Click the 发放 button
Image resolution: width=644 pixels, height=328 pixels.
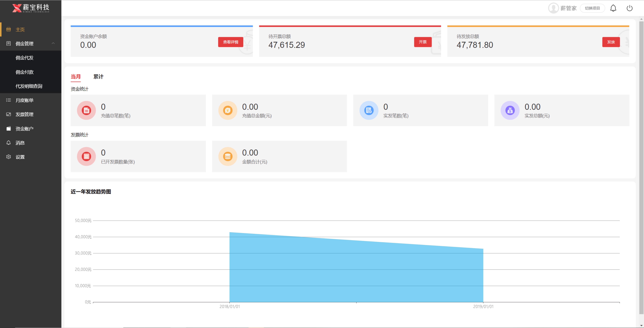coord(611,42)
